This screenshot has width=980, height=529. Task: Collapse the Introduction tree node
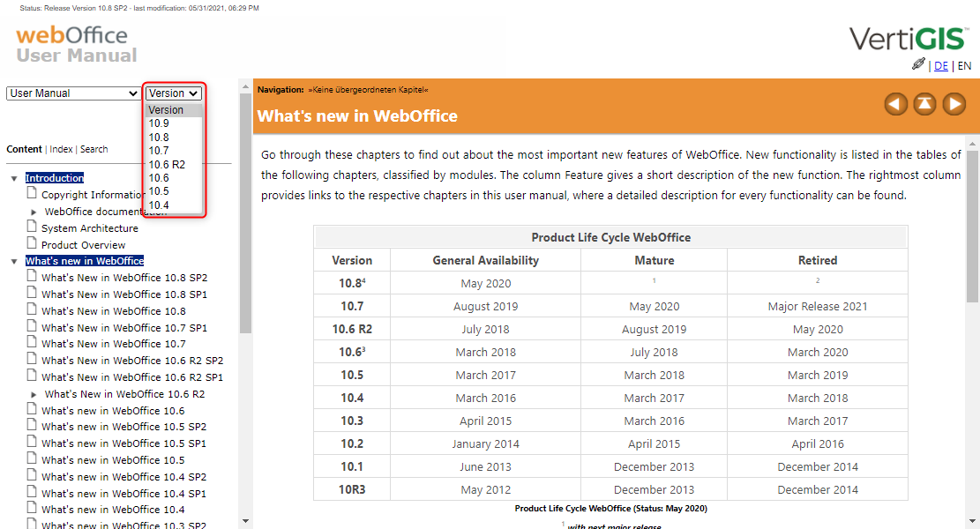pyautogui.click(x=14, y=179)
